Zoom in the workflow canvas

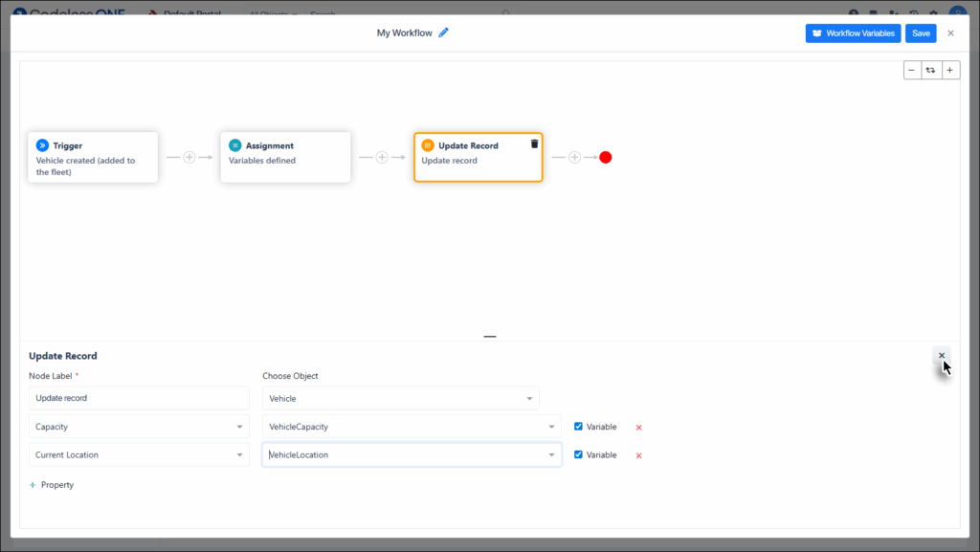point(950,70)
